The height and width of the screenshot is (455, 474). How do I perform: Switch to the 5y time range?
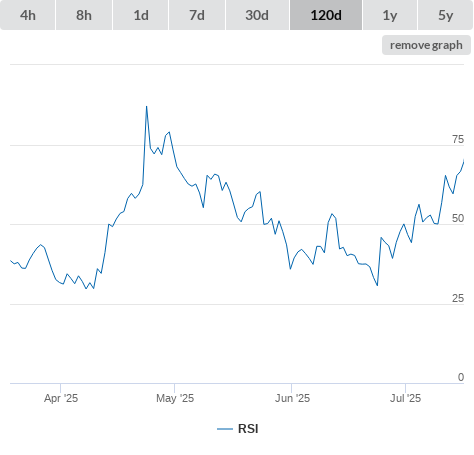445,15
